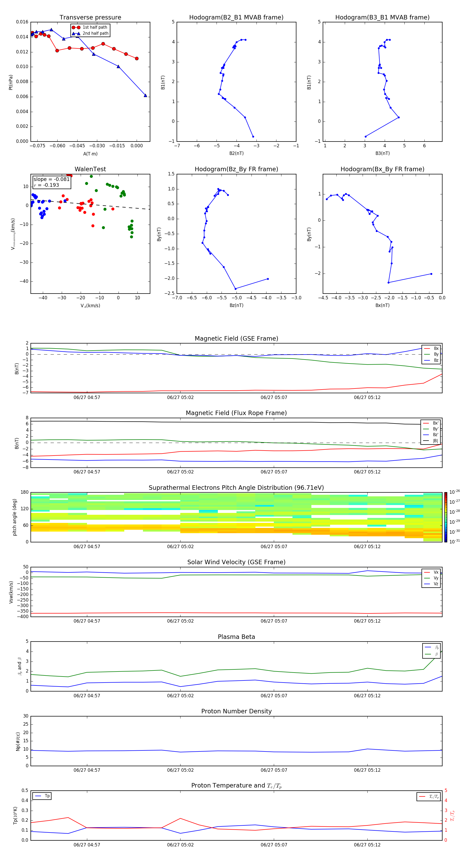
Task: Click the "B2(nT)" x-axis label
Action: 236,153
